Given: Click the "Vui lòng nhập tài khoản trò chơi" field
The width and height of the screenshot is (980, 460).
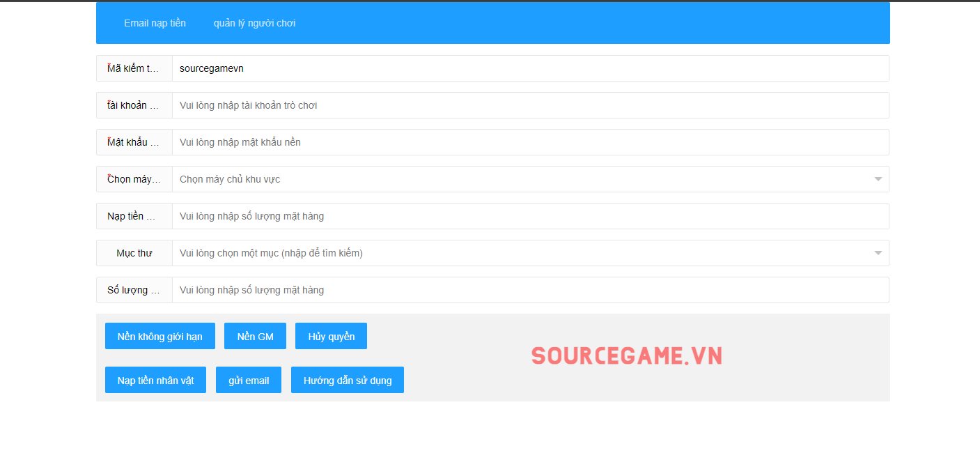Looking at the screenshot, I should (x=531, y=105).
